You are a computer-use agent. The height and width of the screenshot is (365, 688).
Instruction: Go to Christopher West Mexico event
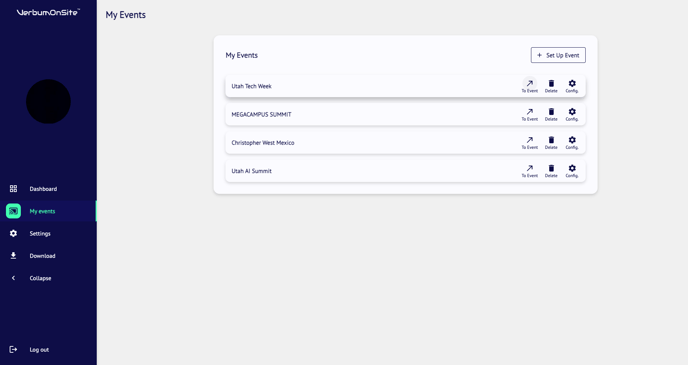tap(530, 143)
